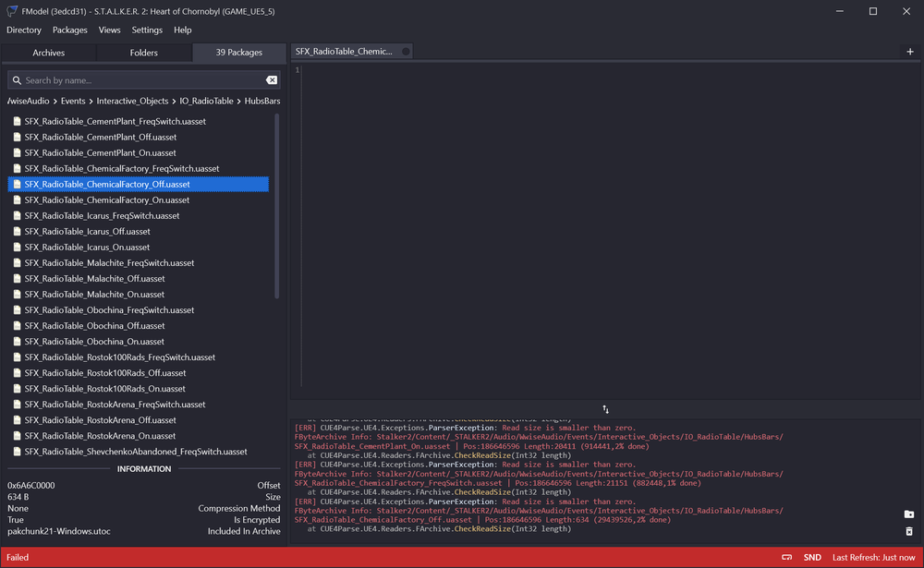
Task: Close the SFX_RadioTable_Chemic tab
Action: (x=406, y=52)
